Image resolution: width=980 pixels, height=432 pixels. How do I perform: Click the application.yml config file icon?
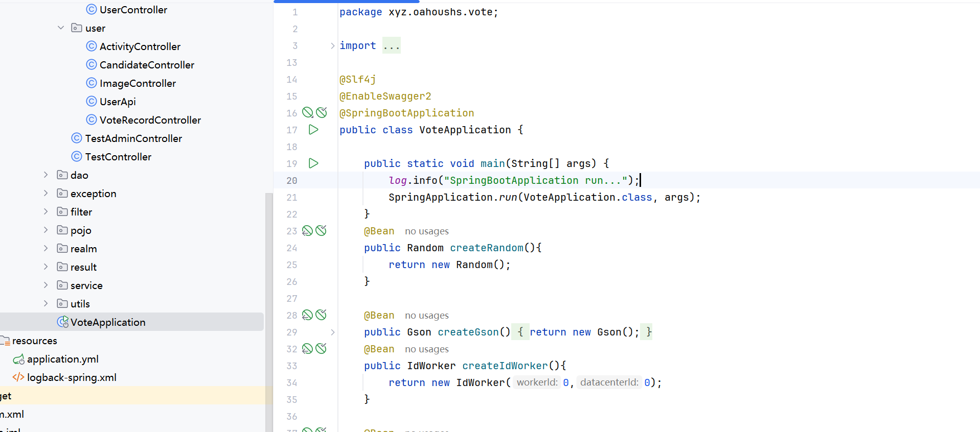[x=19, y=359]
